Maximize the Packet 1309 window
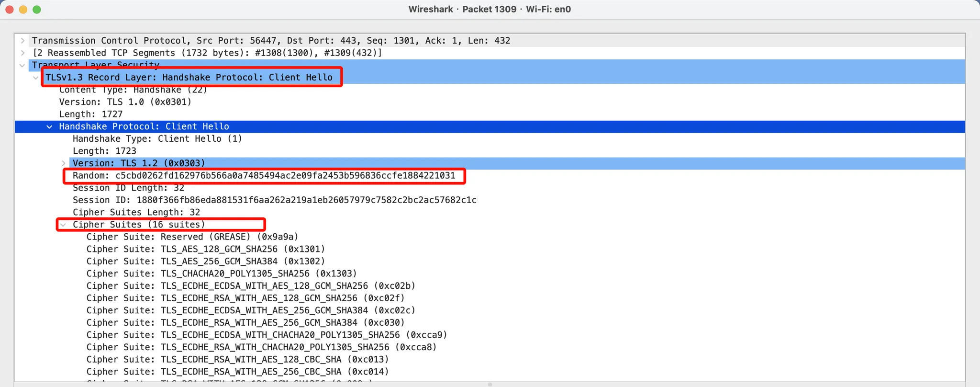This screenshot has width=980, height=387. coord(37,10)
